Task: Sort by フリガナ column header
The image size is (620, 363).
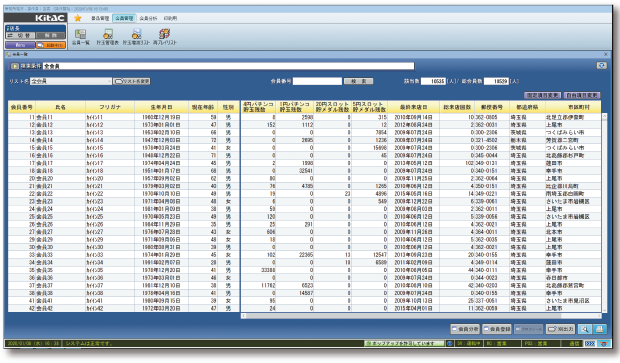Action: coord(110,107)
